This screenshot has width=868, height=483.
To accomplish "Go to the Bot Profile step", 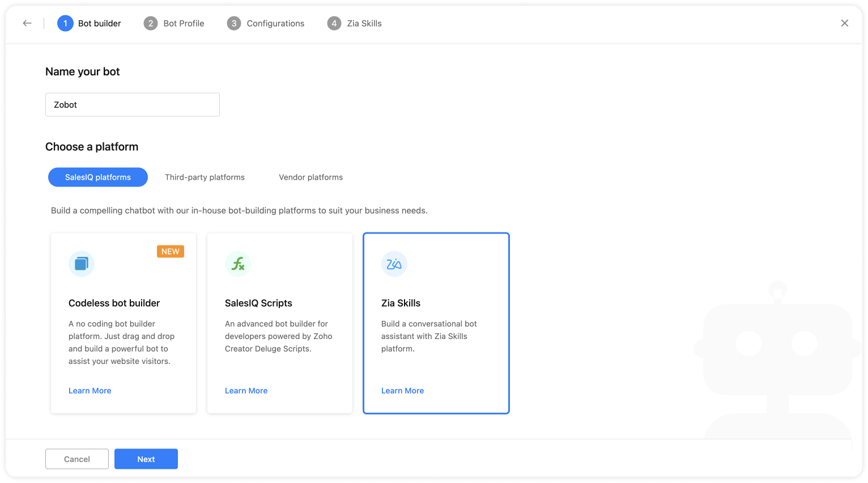I will point(174,23).
